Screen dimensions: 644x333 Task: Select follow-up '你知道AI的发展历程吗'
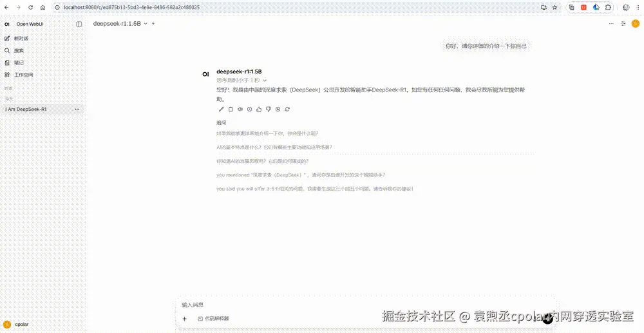[263, 161]
